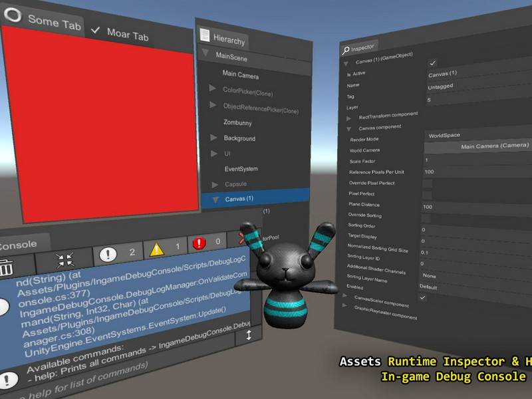The height and width of the screenshot is (399, 532).
Task: Edit the Plane Distance field
Action: tap(477, 207)
